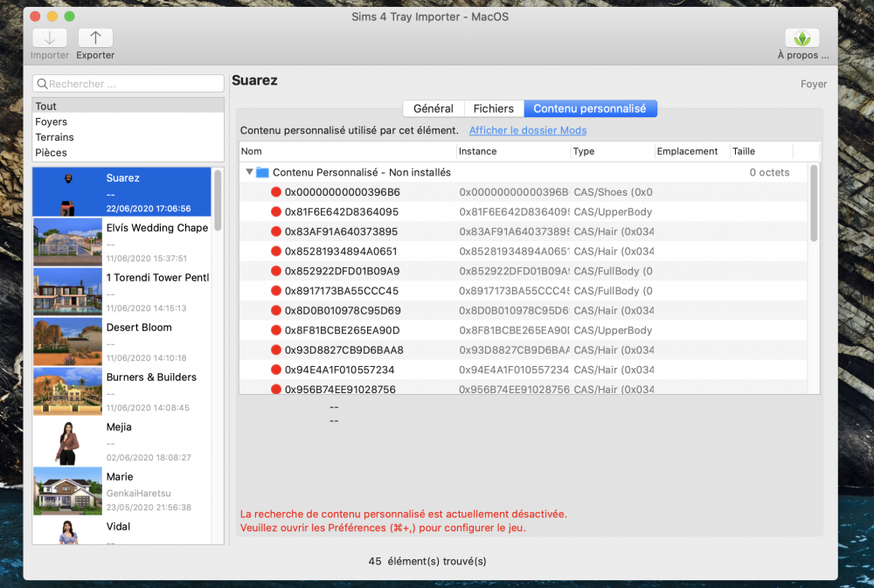Click the GenkaiHaretsu creator name
This screenshot has width=874, height=588.
click(138, 494)
